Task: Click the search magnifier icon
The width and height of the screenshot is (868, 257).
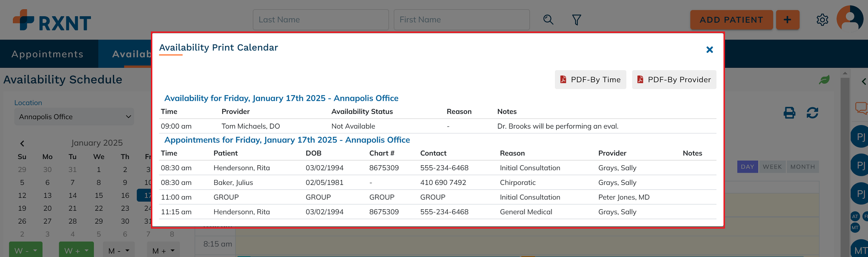Action: click(x=548, y=20)
